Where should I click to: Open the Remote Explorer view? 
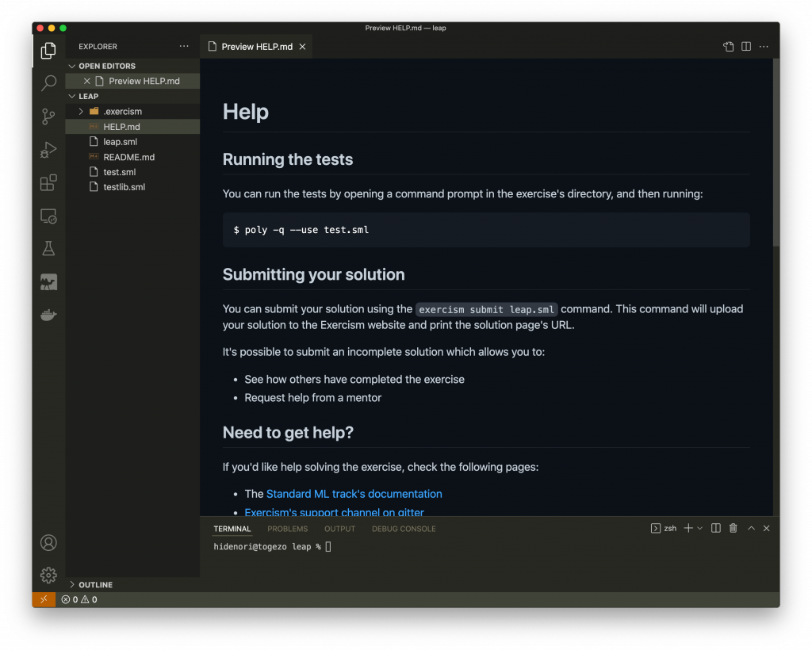coord(48,216)
